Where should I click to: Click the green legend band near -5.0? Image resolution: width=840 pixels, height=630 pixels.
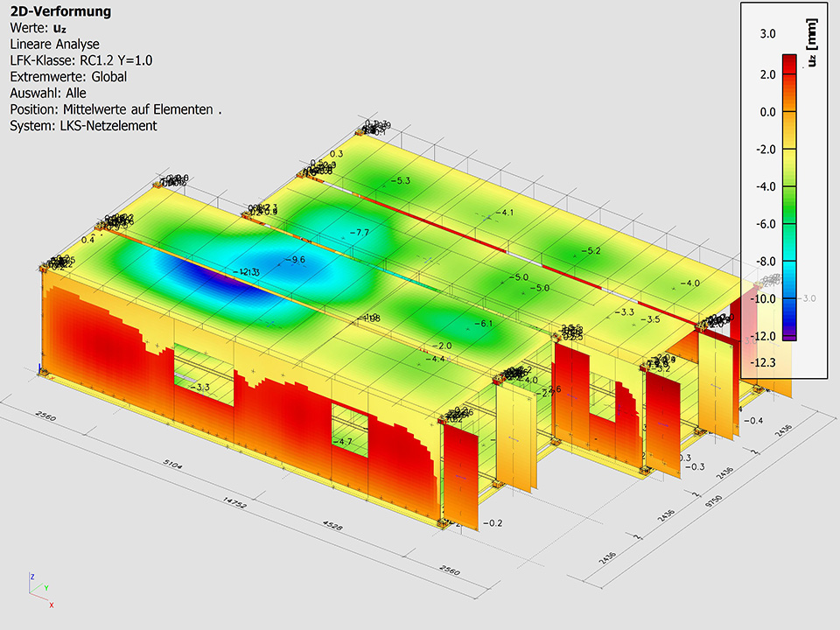tap(788, 206)
